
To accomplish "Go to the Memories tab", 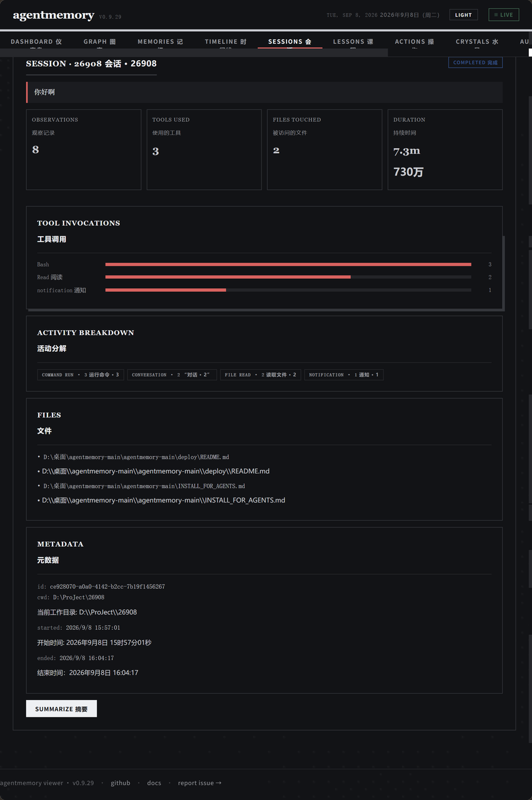I will [x=160, y=42].
